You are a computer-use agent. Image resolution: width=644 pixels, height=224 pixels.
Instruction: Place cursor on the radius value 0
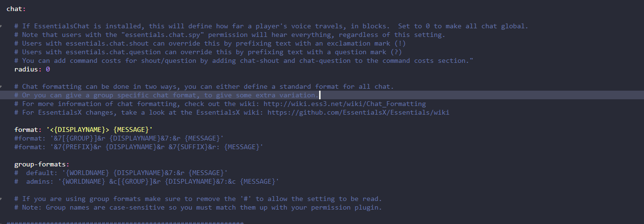tap(48, 69)
